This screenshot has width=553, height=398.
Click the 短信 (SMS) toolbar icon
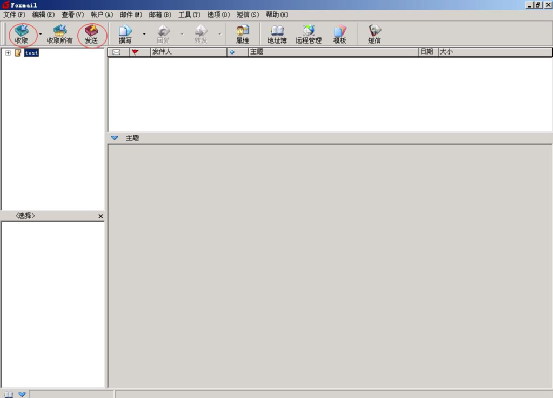(375, 34)
